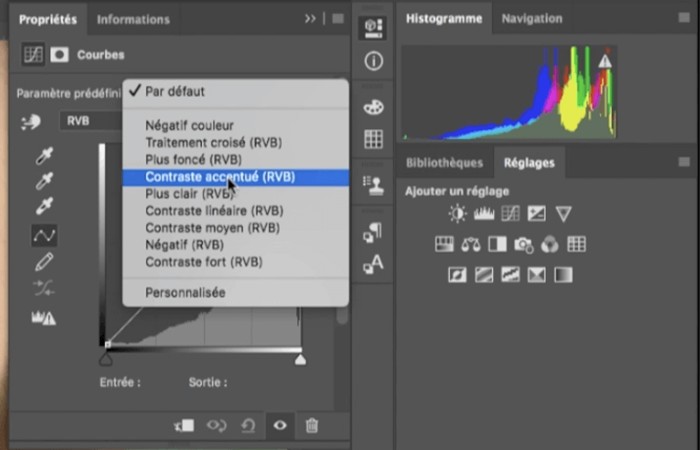Screen dimensions: 700x450
Task: Clip adjustment to layer below
Action: 184,425
